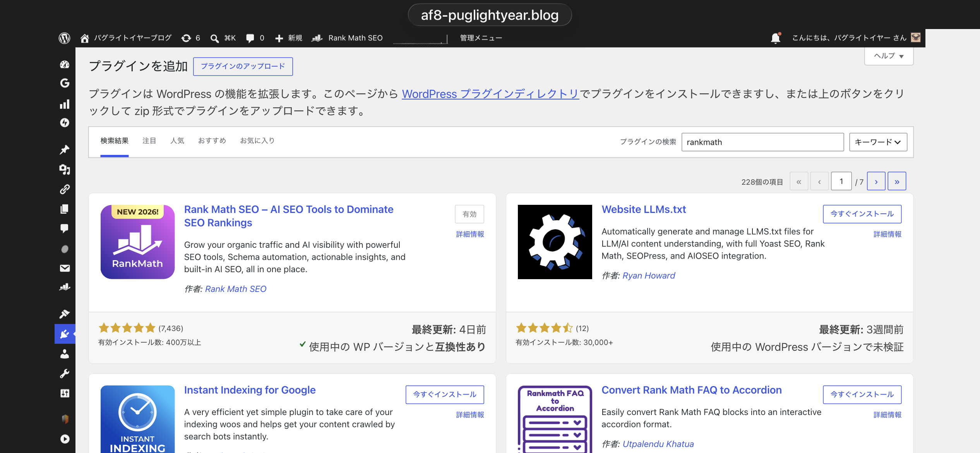This screenshot has height=453, width=980.
Task: Install the Website LLMs.txt plugin now
Action: [862, 214]
